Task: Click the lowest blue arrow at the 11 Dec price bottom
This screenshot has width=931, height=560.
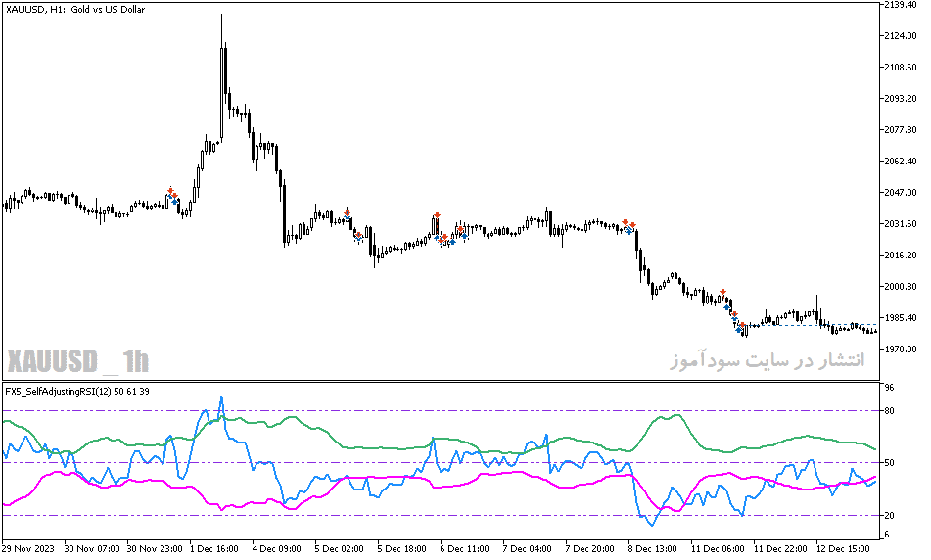Action: click(740, 329)
